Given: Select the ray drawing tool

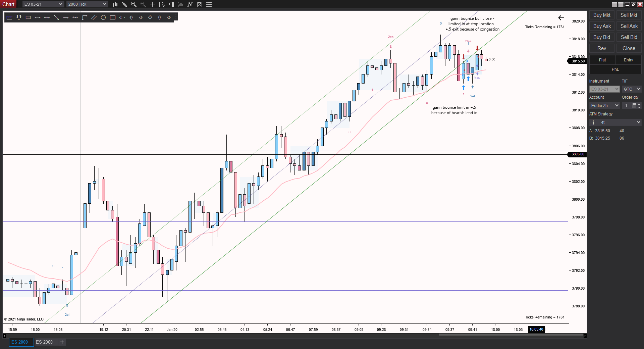Looking at the screenshot, I should tap(47, 17).
